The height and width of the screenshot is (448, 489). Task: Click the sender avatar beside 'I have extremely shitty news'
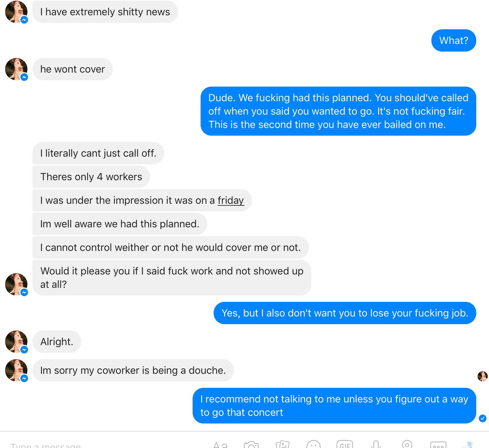16,12
